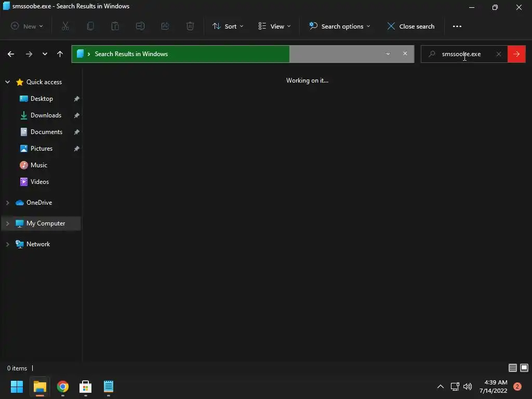Switch to large thumbnails view

(524, 368)
